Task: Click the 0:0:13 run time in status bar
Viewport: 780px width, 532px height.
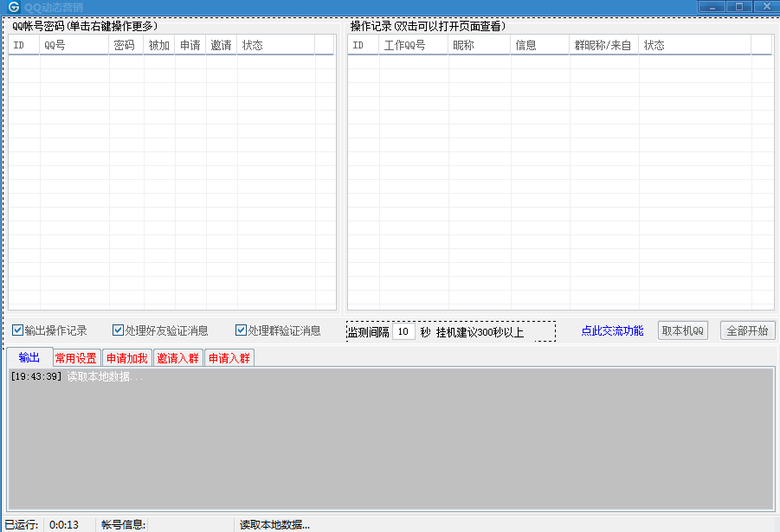Action: (x=64, y=524)
